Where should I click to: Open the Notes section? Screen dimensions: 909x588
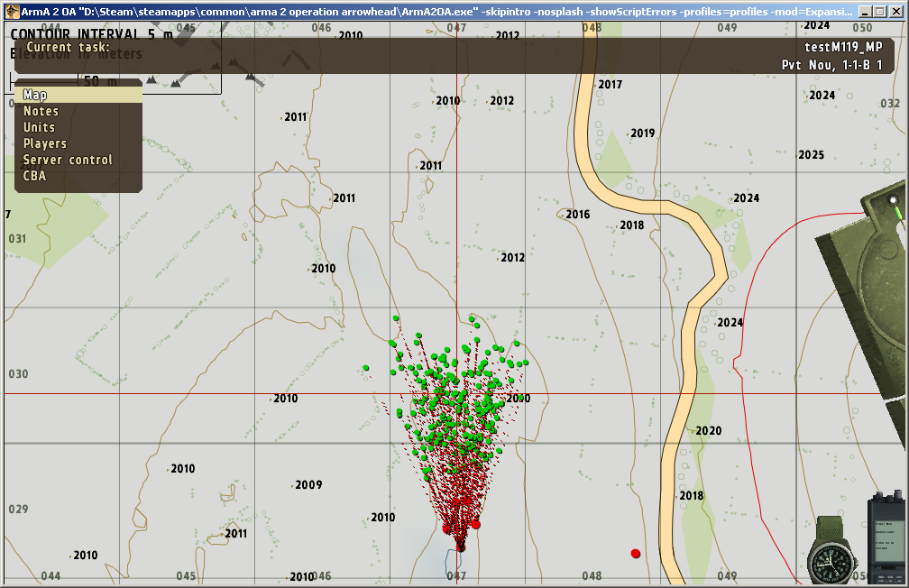click(x=78, y=111)
